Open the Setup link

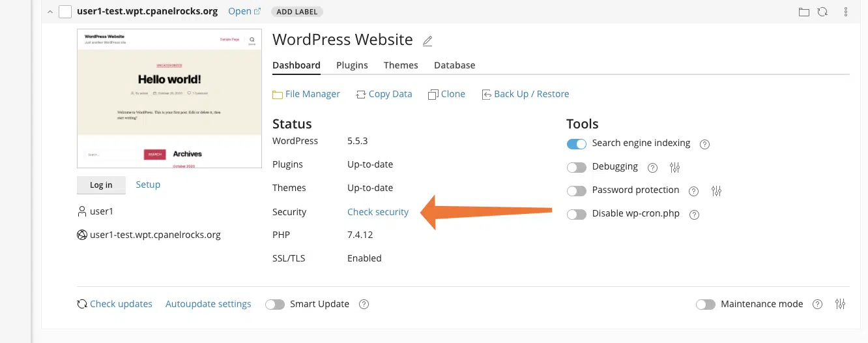pos(148,185)
